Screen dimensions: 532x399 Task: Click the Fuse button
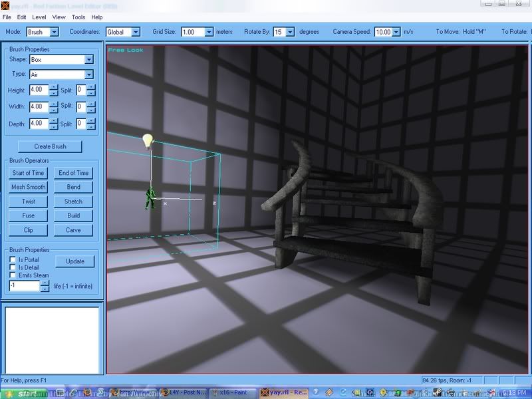pos(28,215)
